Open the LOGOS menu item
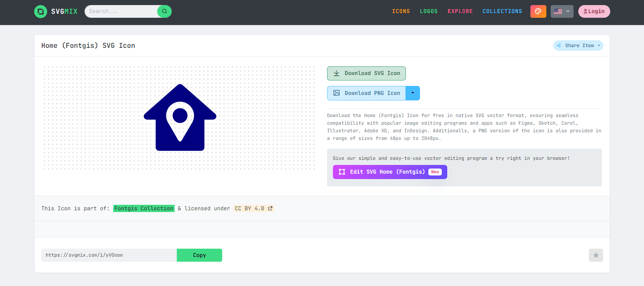Viewport: 644px width, 286px height. [x=429, y=11]
